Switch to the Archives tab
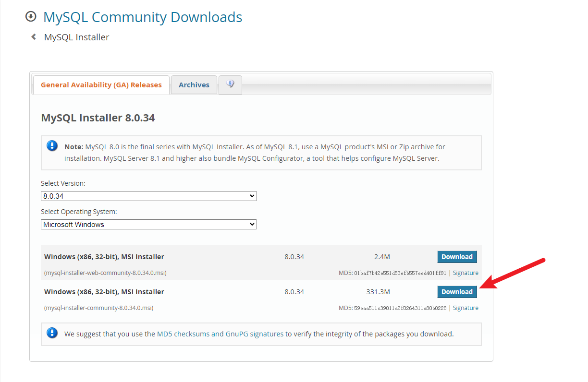 [194, 85]
